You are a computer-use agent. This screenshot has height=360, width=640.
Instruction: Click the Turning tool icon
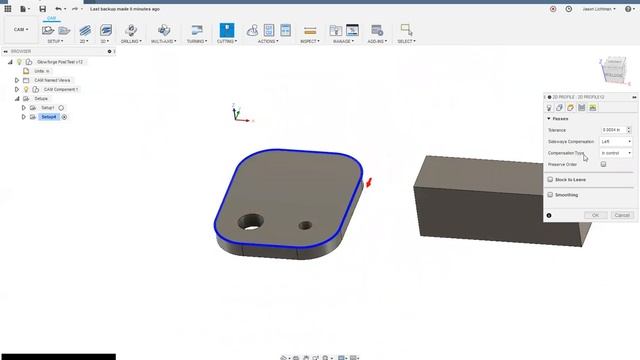pyautogui.click(x=197, y=30)
